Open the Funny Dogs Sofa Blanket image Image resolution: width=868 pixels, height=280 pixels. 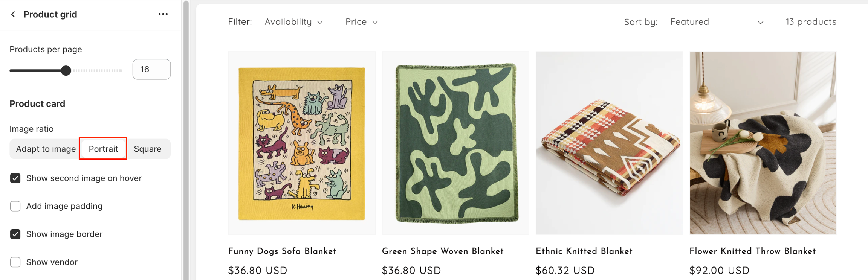[x=302, y=143]
